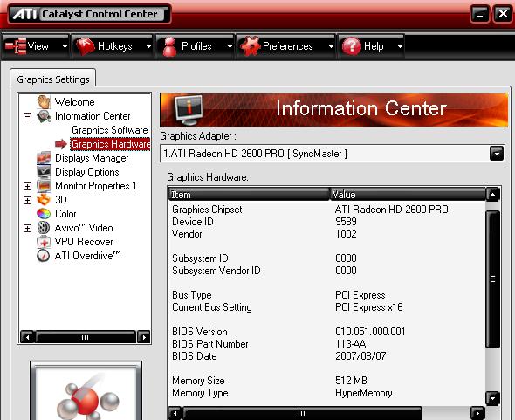Click the Color wheel icon
Viewport: 515px width, 420px height.
coord(44,214)
